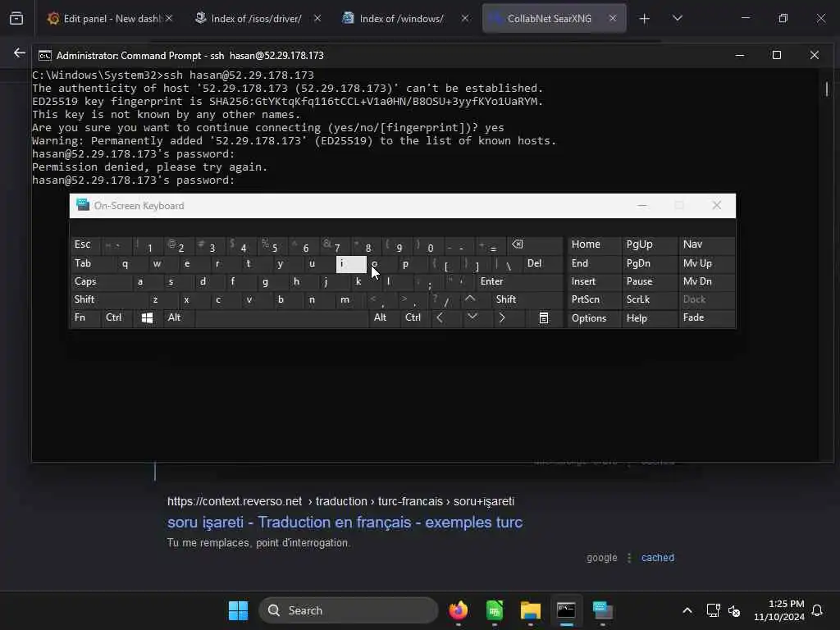Screen dimensions: 840x630
Task: Click the Firefox icon in the taskbar
Action: 458,610
